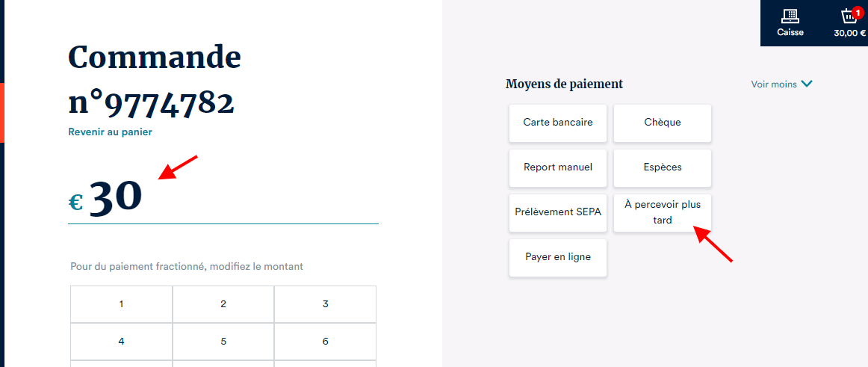
Task: Open the shopping basket icon
Action: (848, 17)
